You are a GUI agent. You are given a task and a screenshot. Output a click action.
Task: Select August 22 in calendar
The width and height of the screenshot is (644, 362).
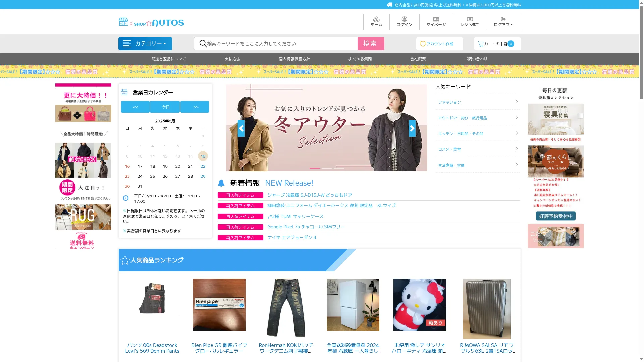(203, 166)
